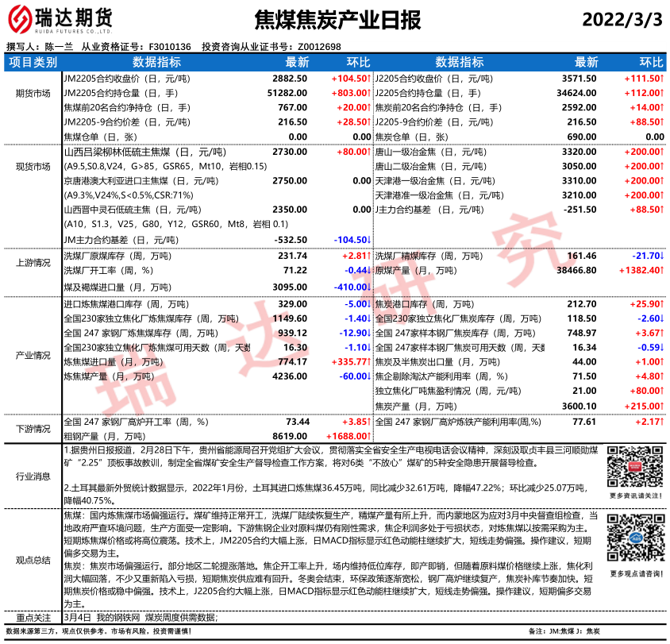Select the 产业情况 category cell
Screen dimensions: 670x644
33,354
